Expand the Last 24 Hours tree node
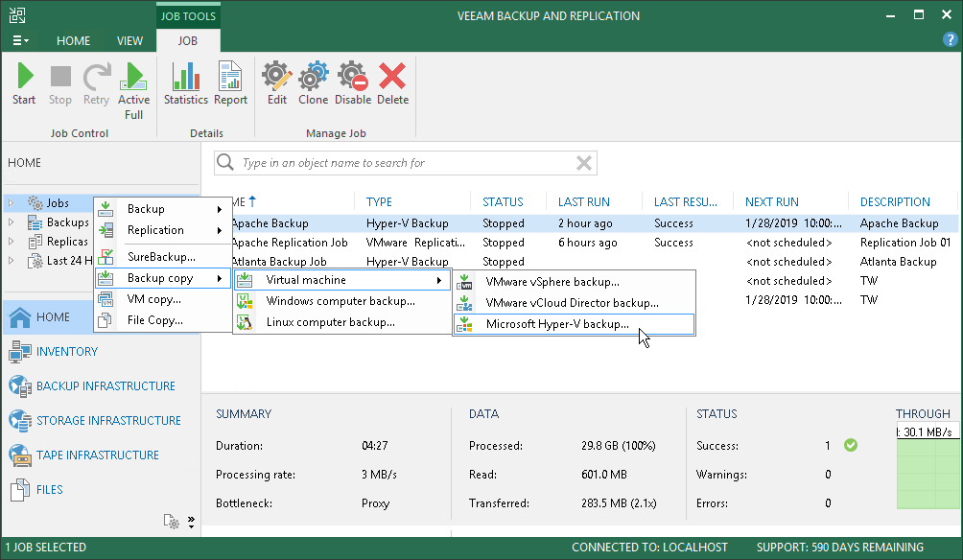This screenshot has height=560, width=963. click(x=12, y=261)
